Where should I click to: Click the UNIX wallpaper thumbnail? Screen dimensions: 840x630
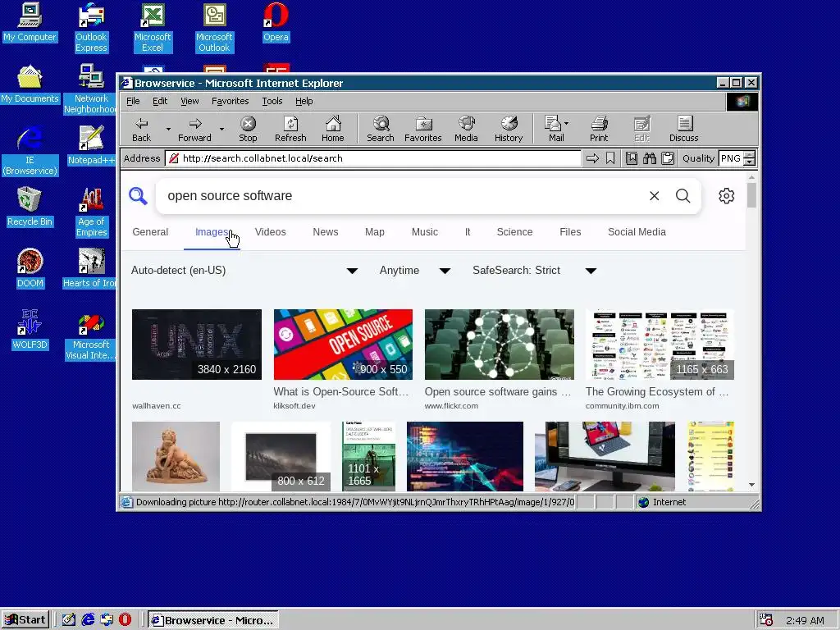(197, 345)
